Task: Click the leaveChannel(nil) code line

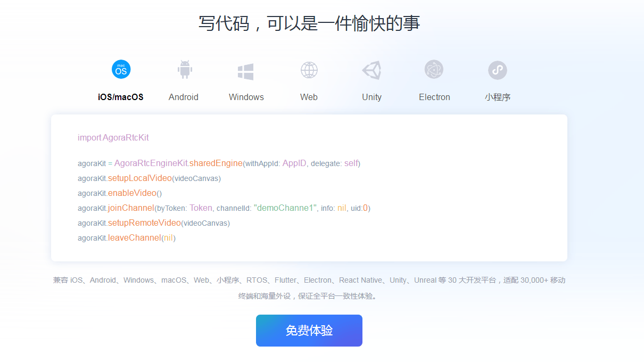Action: 127,237
